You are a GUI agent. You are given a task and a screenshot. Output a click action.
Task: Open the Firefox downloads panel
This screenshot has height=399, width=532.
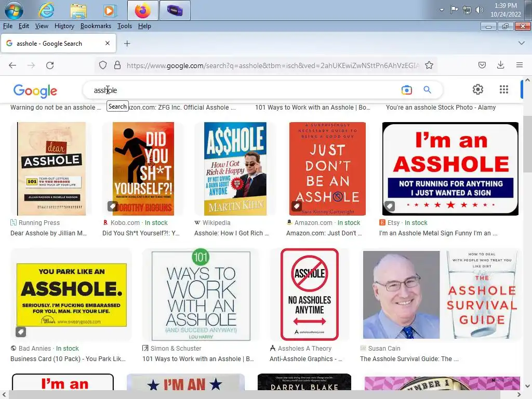coord(500,65)
